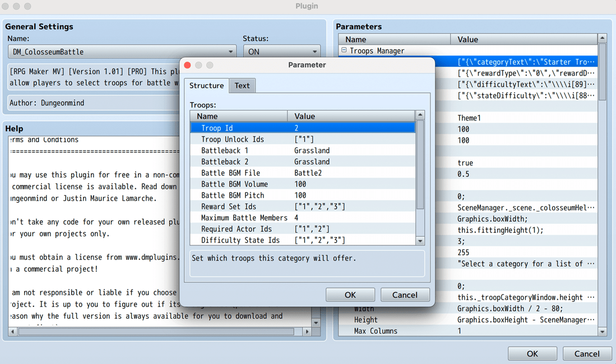Select the Max Columns parameter row
The image size is (616, 364).
coord(467,331)
